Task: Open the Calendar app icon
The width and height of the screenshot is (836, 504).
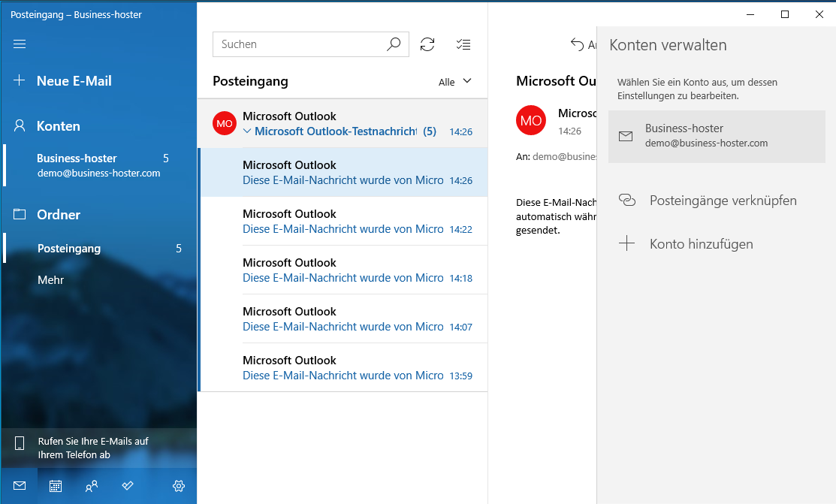Action: 56,486
